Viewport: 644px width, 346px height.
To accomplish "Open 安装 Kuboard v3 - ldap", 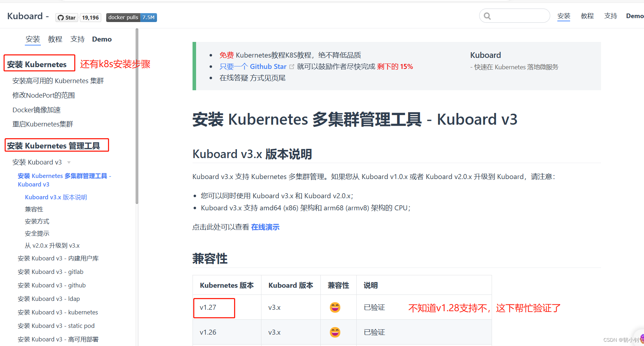I will [x=49, y=299].
